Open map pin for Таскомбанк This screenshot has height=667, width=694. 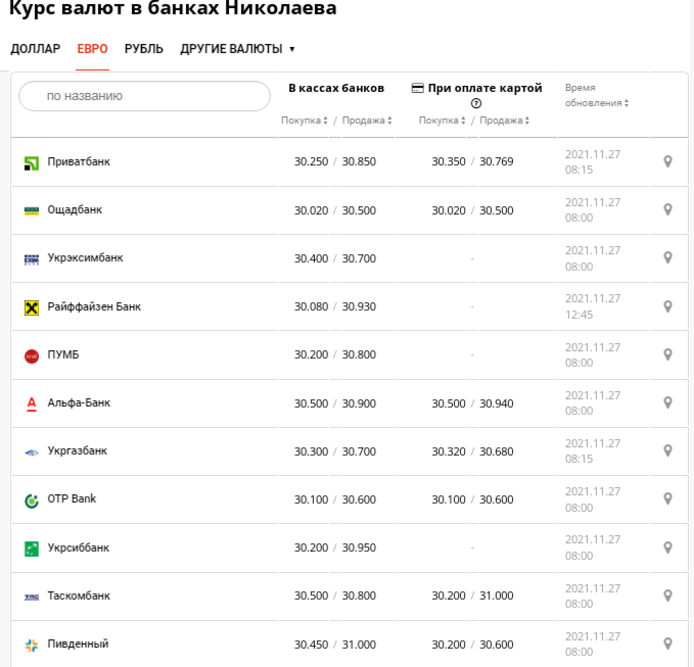coord(667,596)
